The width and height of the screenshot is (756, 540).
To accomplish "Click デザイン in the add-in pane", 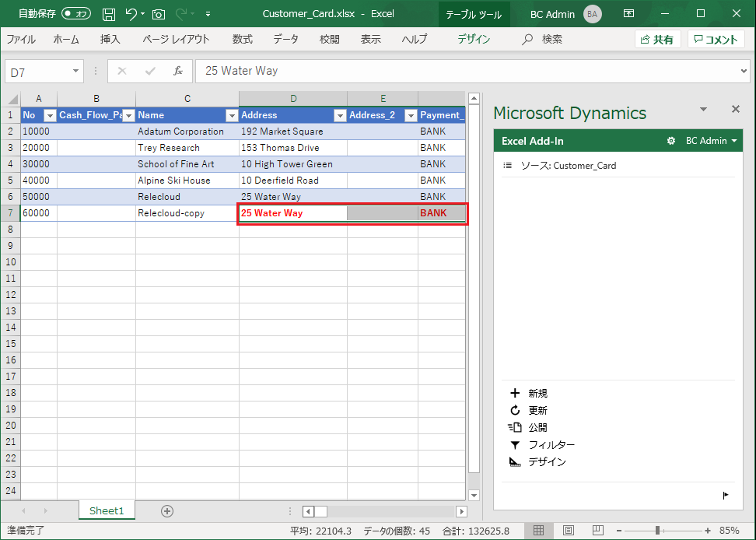I will tap(538, 462).
